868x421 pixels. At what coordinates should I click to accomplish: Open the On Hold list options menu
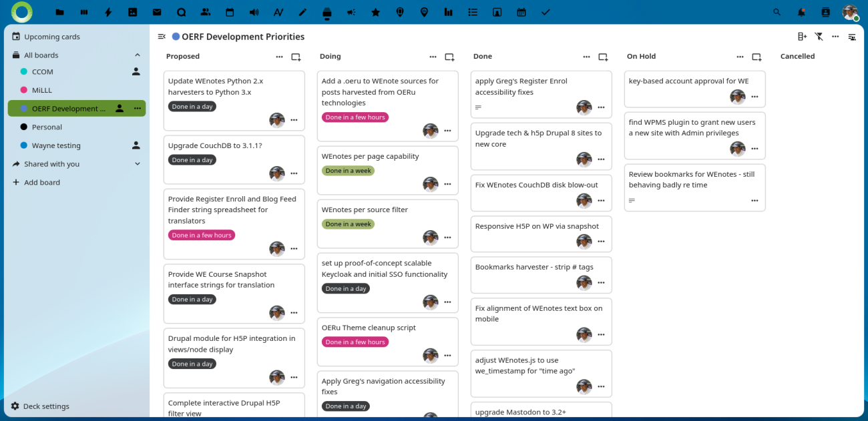[x=740, y=57]
